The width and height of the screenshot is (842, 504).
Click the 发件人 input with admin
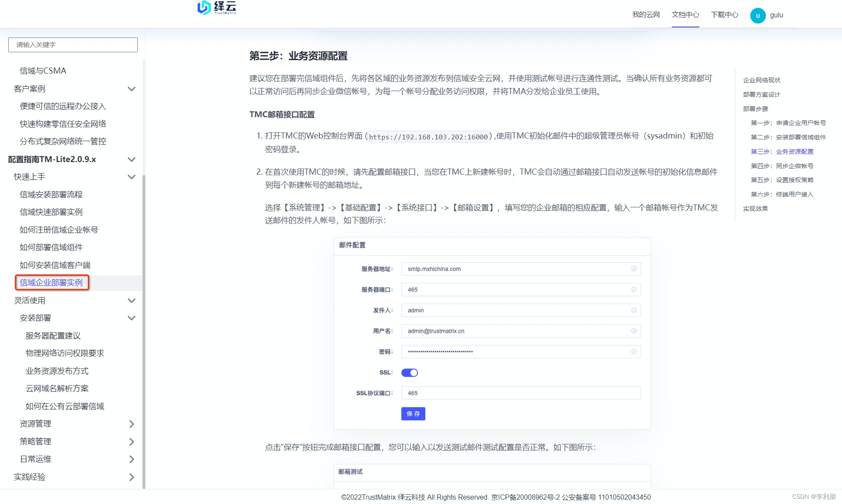(521, 310)
